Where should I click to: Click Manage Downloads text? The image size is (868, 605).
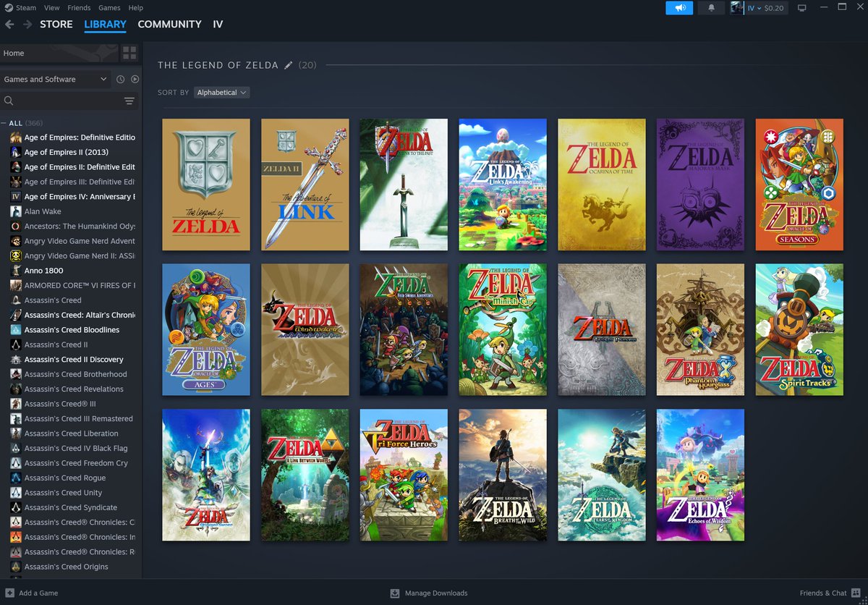coord(436,593)
